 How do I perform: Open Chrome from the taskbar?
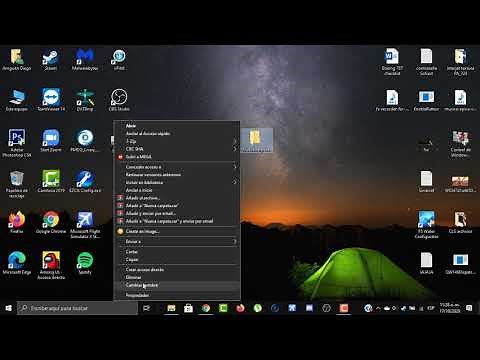point(206,308)
